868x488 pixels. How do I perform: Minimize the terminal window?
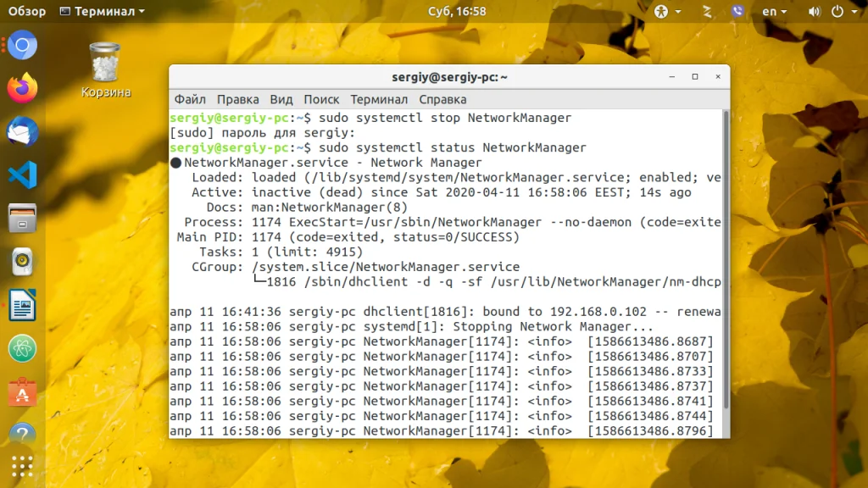pyautogui.click(x=672, y=77)
